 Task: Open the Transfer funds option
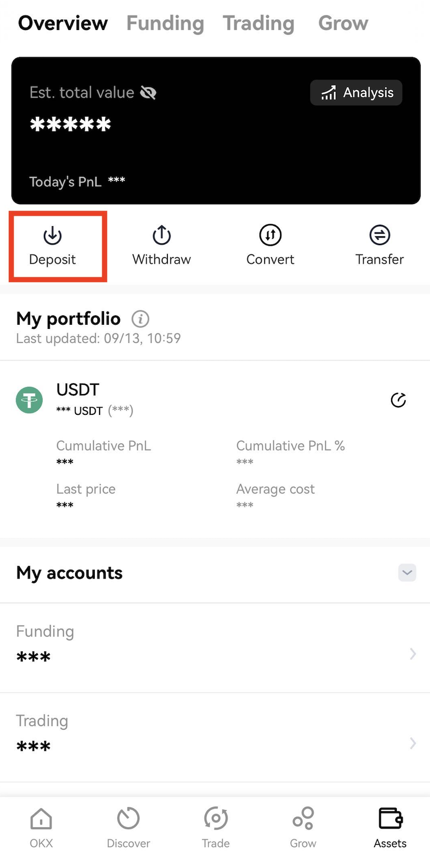click(x=380, y=246)
